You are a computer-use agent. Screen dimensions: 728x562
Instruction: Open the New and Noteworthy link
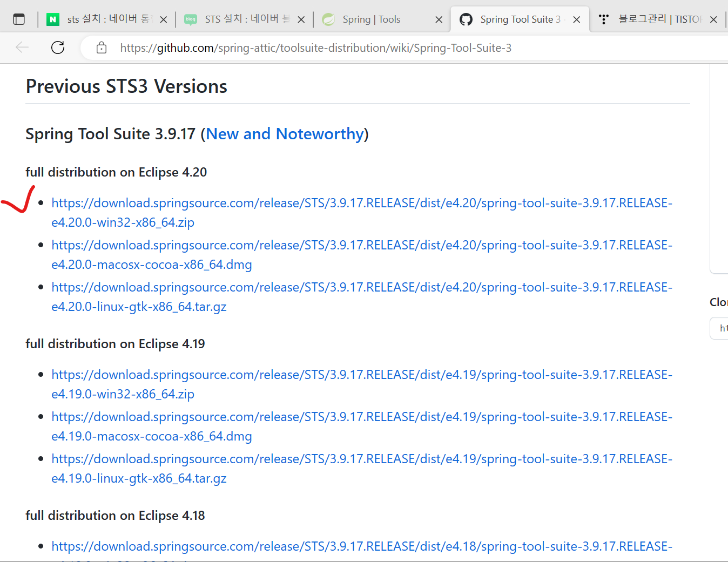pyautogui.click(x=285, y=134)
